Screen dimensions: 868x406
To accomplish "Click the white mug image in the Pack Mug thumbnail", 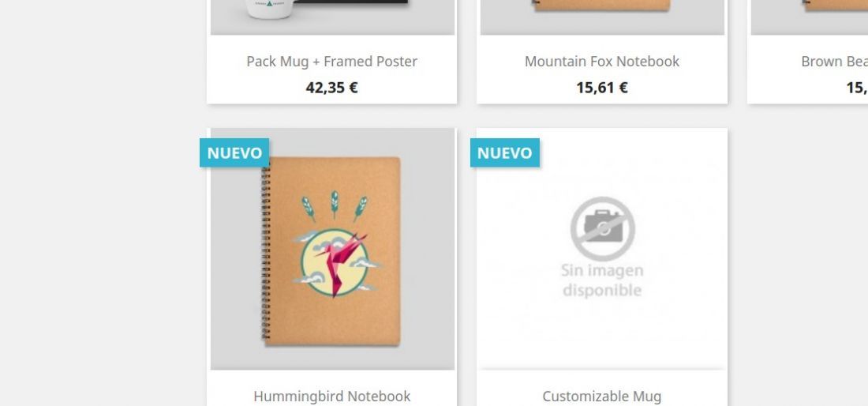I will point(270,9).
